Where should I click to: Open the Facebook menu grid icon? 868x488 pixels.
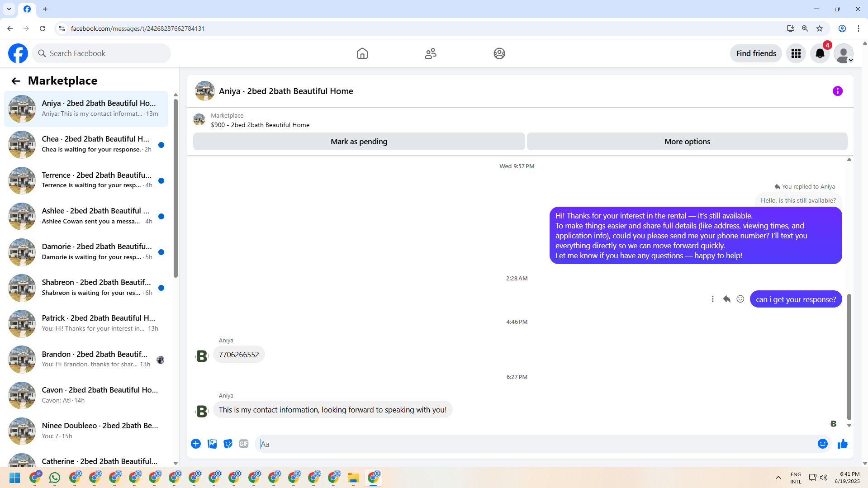796,53
